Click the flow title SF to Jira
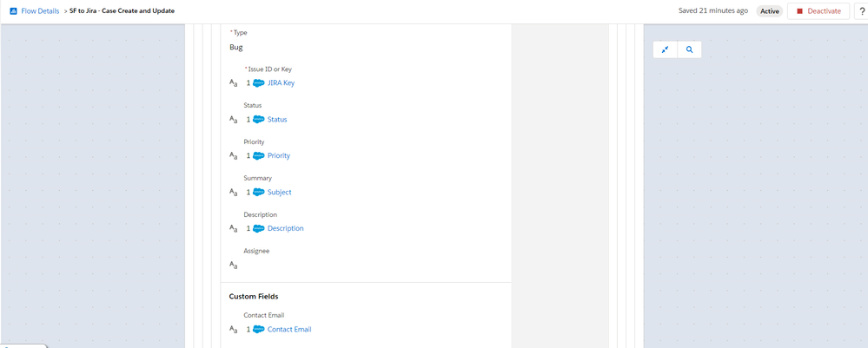Viewport: 868px width, 348px height. click(x=123, y=11)
